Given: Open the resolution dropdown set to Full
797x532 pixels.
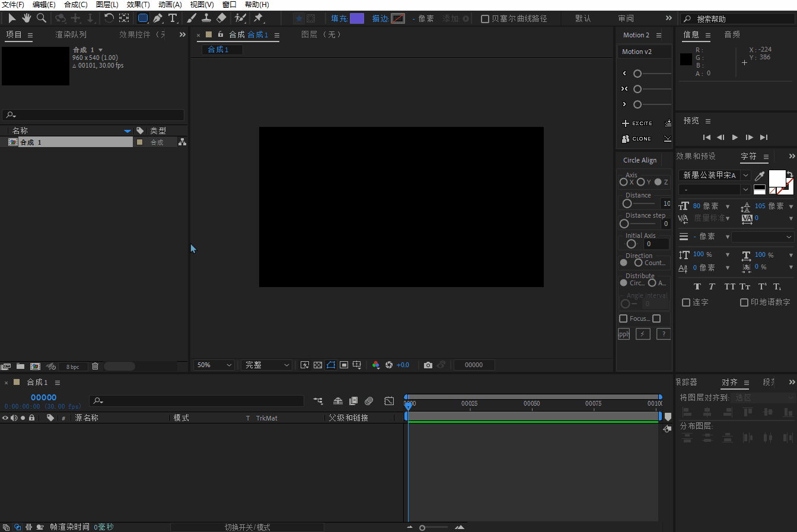Looking at the screenshot, I should coord(266,365).
